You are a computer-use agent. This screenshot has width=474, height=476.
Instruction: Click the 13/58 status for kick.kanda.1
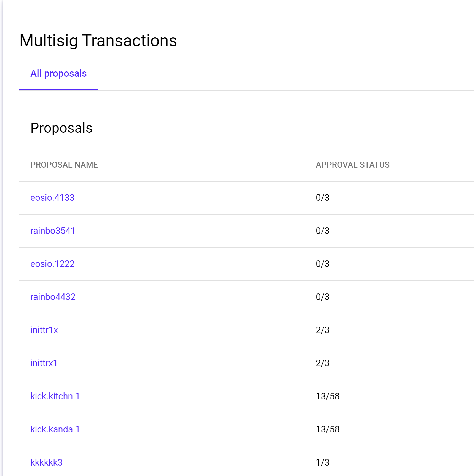(327, 429)
